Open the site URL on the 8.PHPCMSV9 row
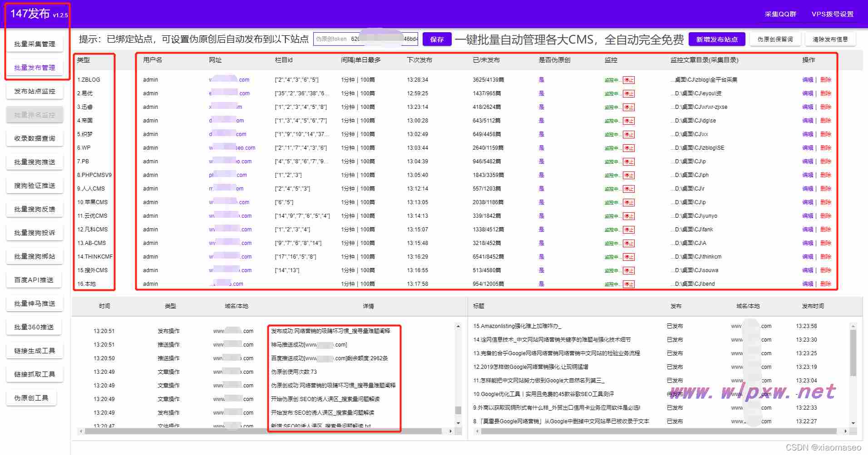Screen dimensions: 868x455 coord(228,175)
